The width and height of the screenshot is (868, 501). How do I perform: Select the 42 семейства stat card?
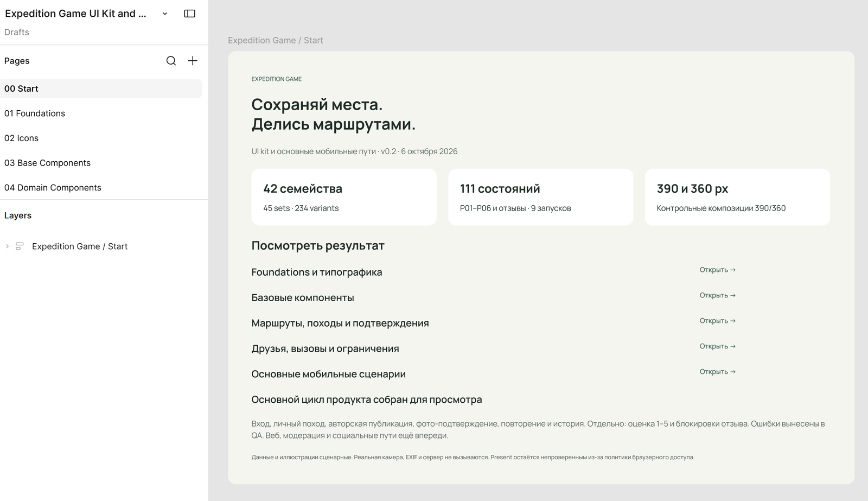344,197
